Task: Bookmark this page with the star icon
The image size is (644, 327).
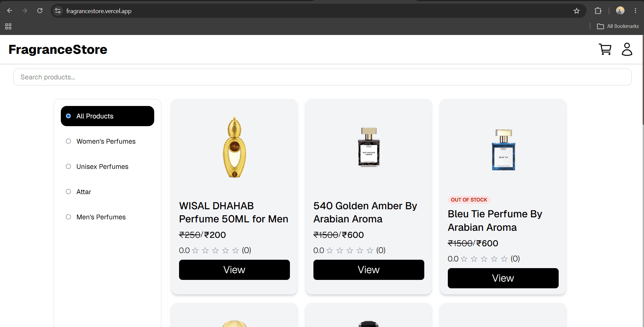Action: (x=576, y=11)
